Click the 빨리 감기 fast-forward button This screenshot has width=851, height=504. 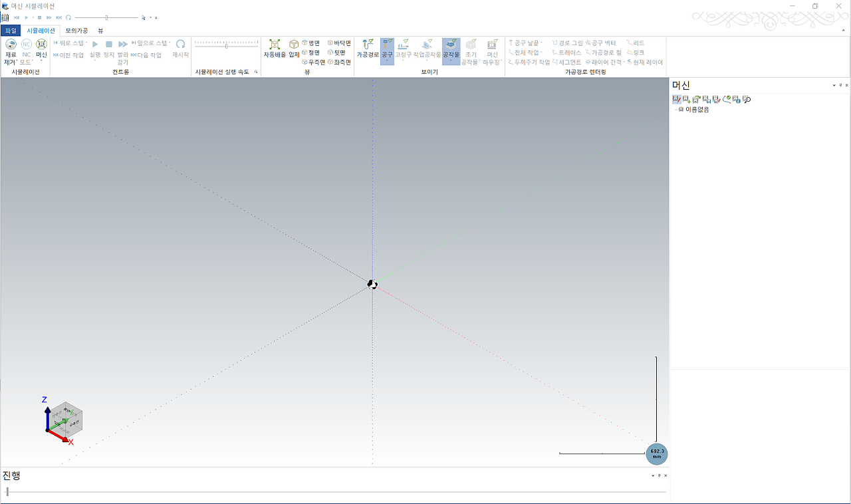pyautogui.click(x=123, y=52)
